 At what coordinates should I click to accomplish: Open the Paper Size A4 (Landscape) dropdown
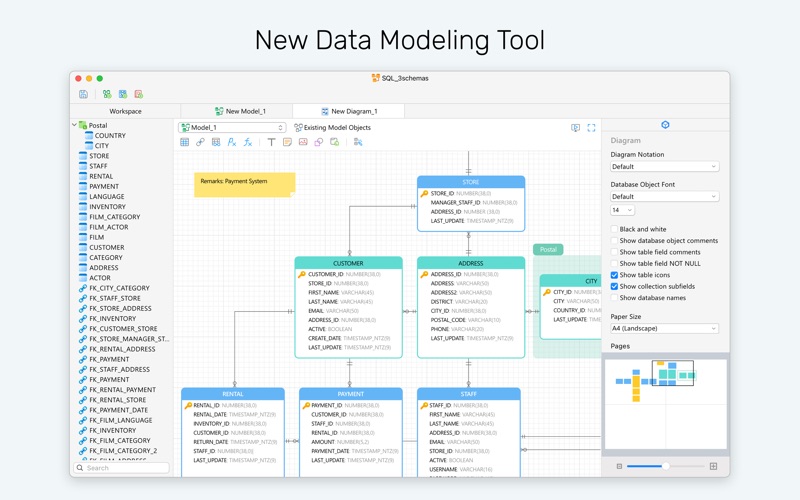pyautogui.click(x=665, y=329)
